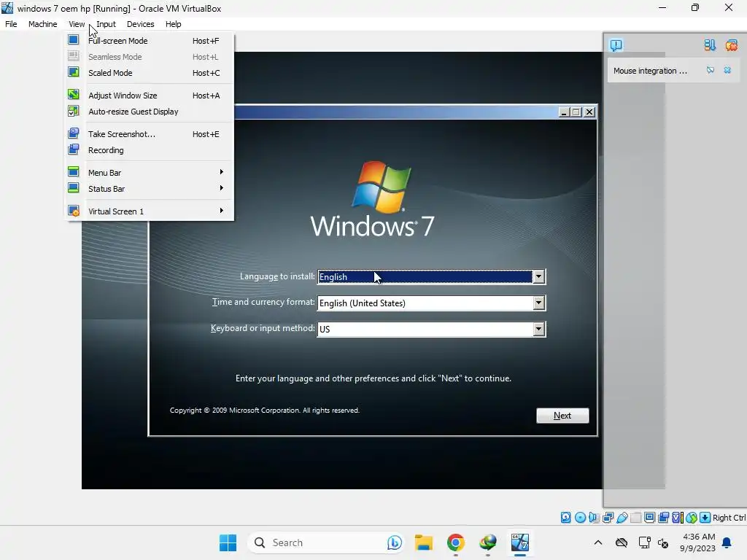Expand the Menu Bar submenu
The height and width of the screenshot is (560, 747).
pyautogui.click(x=149, y=172)
